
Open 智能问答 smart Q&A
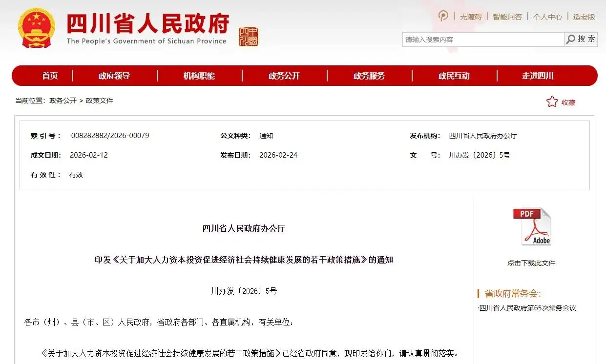(507, 17)
